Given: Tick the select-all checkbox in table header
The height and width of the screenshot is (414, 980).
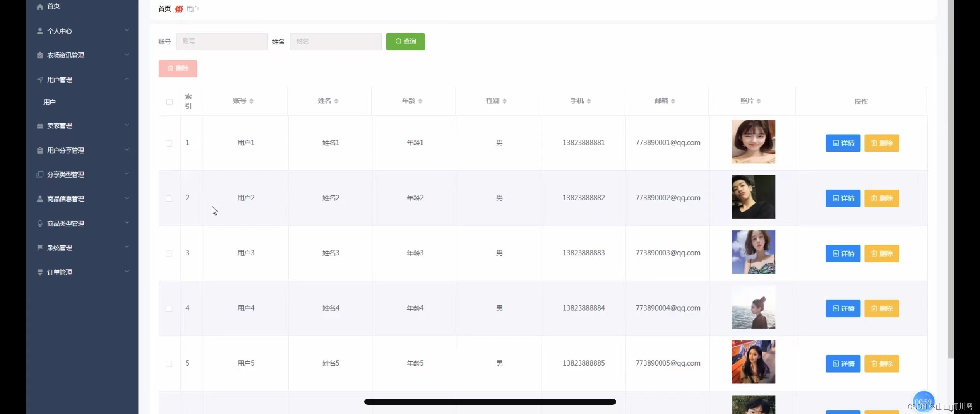Looking at the screenshot, I should (170, 102).
